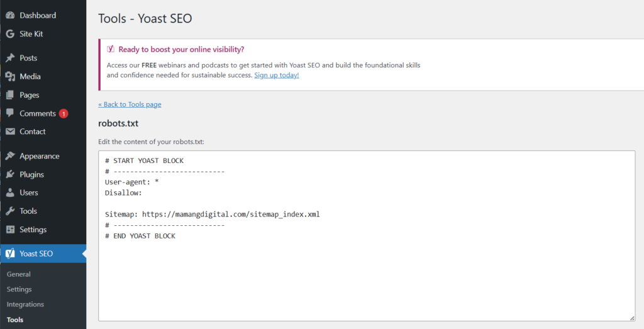Click the Pages icon in sidebar
The image size is (644, 329).
tap(10, 95)
